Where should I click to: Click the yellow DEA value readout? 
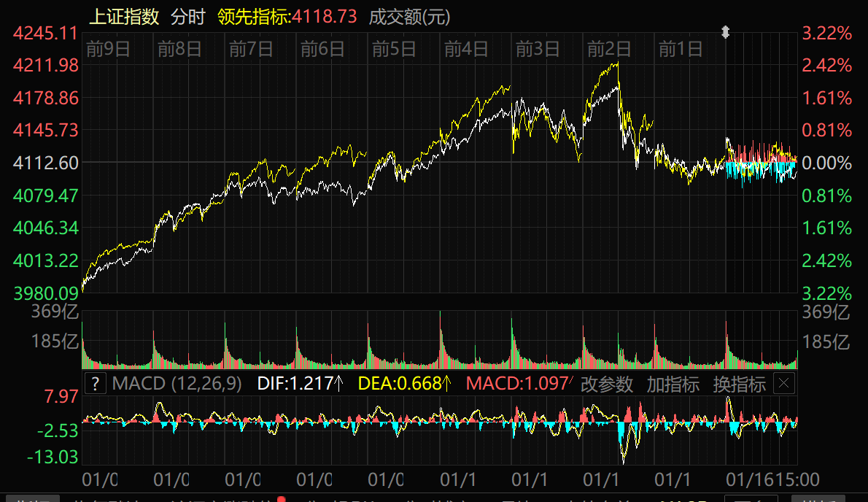pos(405,384)
